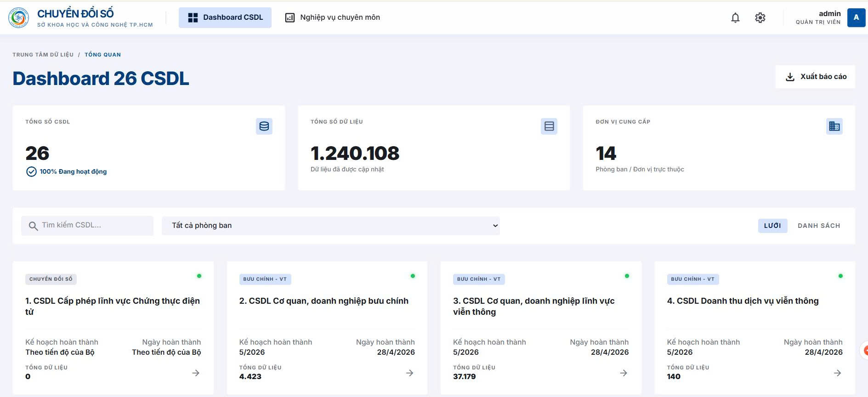Viewport: 868px width, 397px height.
Task: Open settings via the gear icon
Action: click(x=760, y=18)
